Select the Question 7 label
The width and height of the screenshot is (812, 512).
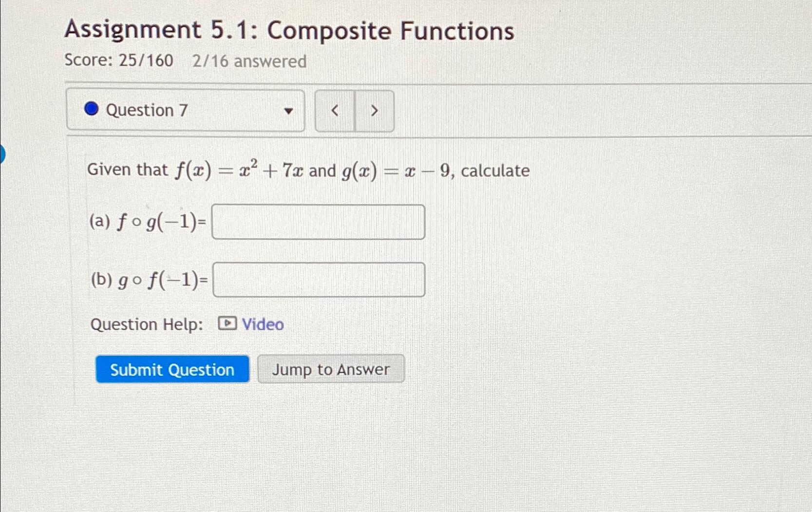[x=146, y=110]
